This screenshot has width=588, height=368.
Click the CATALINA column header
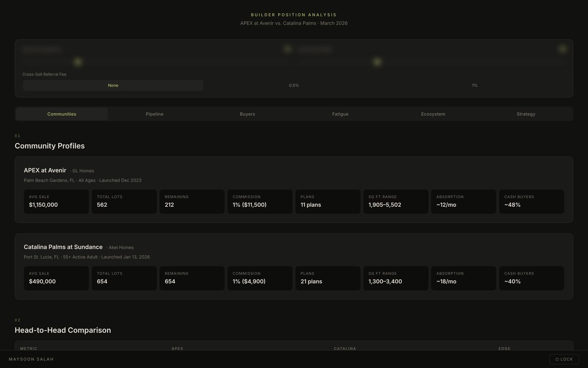pos(345,348)
